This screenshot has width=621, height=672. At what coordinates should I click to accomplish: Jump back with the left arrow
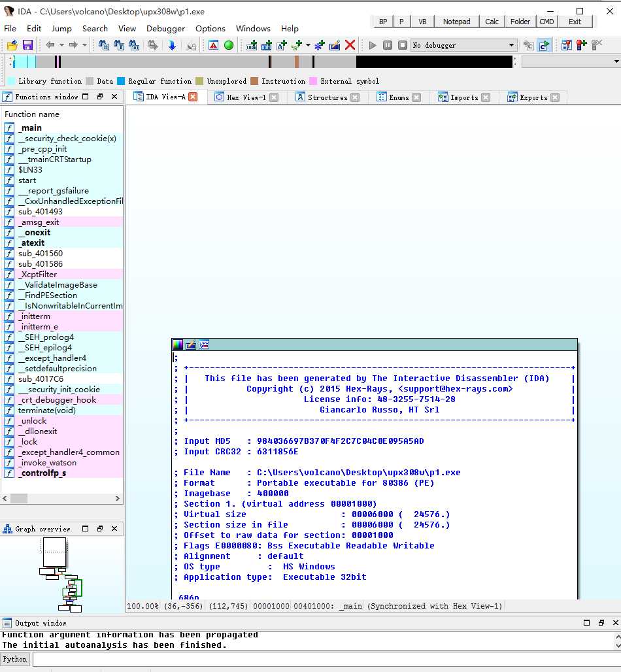[x=50, y=45]
